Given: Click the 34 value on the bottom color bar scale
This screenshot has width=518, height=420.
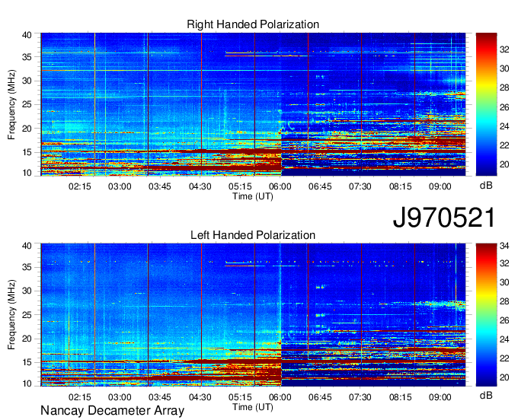Looking at the screenshot, I should (504, 246).
